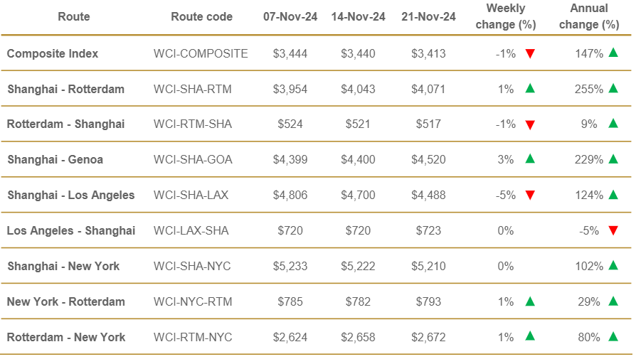Click red down arrow in Rotterdam - Shanghai weekly change
The width and height of the screenshot is (636, 364).
coord(530,125)
